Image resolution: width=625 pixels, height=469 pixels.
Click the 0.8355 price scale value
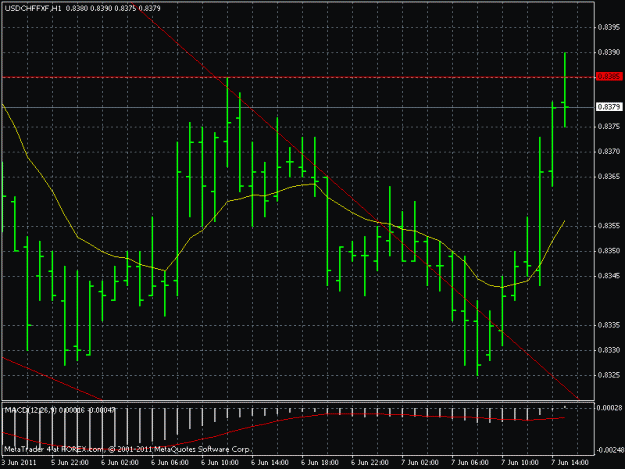(609, 226)
